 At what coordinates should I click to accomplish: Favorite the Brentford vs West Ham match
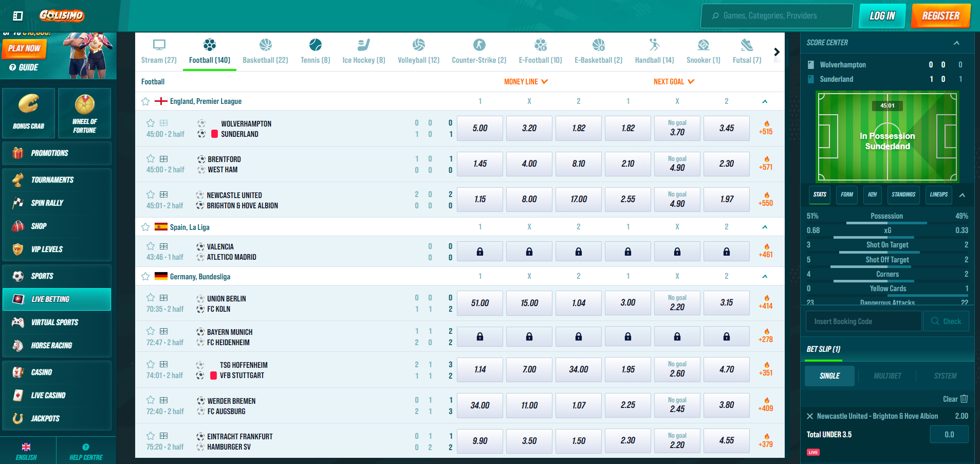point(151,158)
